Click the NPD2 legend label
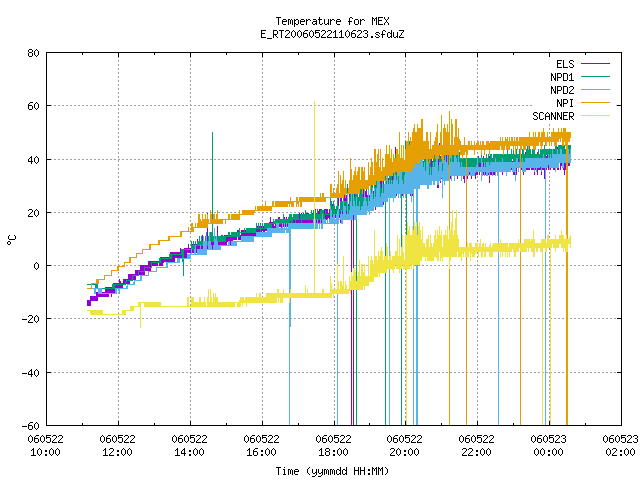640x480 pixels. click(x=562, y=90)
